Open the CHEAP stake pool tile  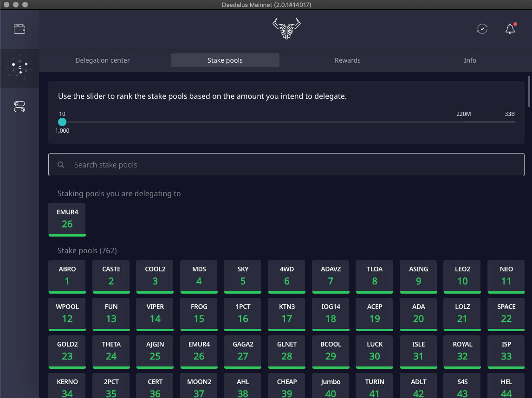pyautogui.click(x=287, y=386)
